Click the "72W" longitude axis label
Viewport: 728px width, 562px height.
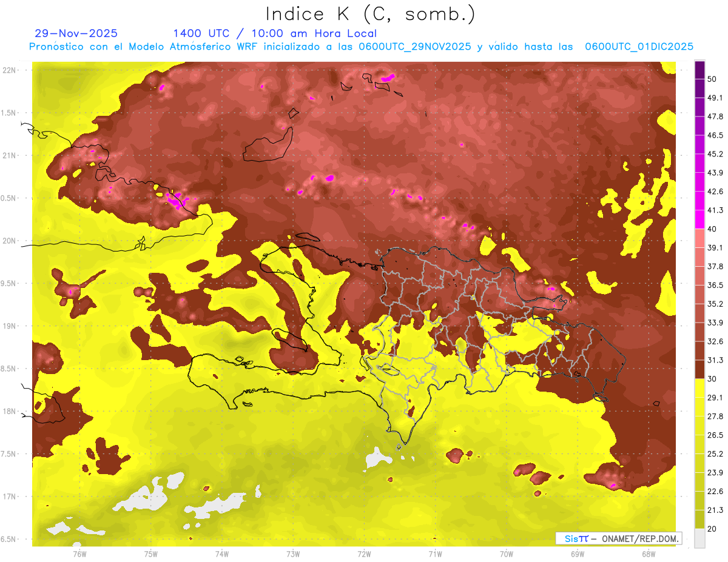click(x=364, y=554)
